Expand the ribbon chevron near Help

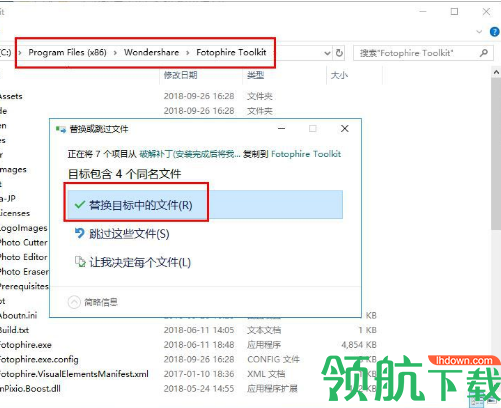[479, 32]
